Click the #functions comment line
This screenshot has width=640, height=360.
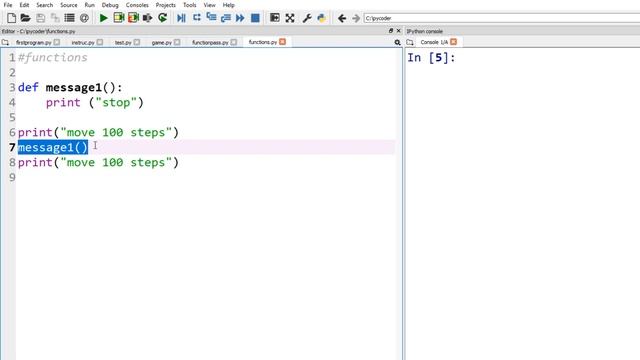[x=53, y=58]
